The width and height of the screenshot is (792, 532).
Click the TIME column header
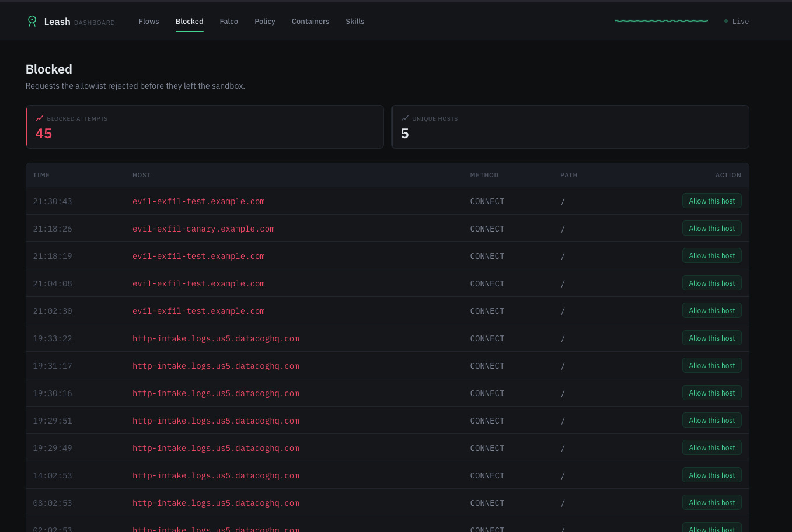pos(41,175)
